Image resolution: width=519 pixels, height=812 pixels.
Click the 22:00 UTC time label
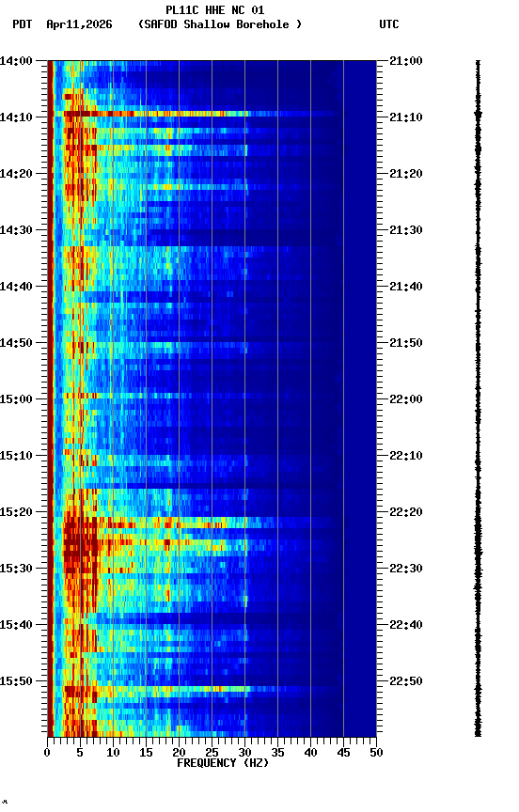click(x=406, y=399)
